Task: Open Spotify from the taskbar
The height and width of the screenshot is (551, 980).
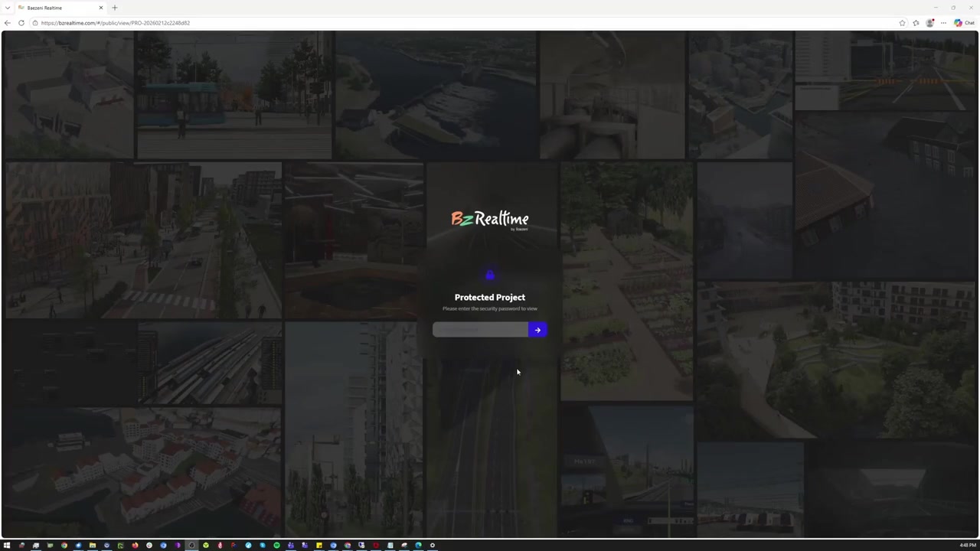Action: (276, 546)
